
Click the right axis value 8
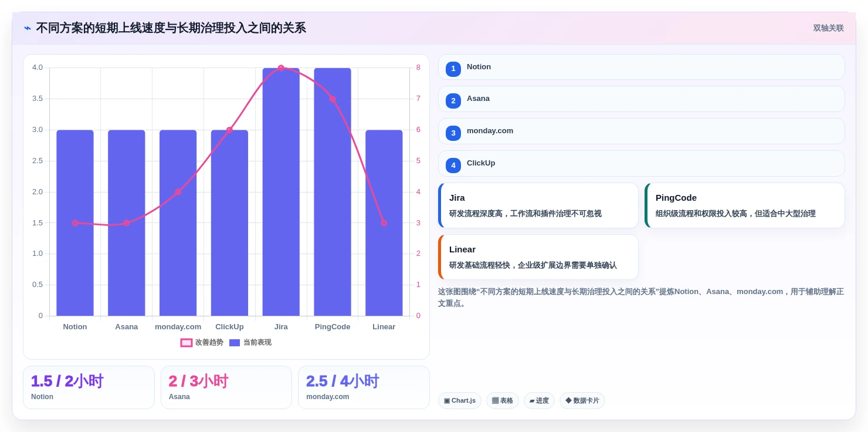coord(418,67)
